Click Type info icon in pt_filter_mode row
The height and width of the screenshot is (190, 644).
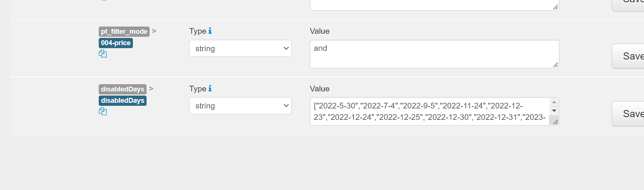coord(210,31)
